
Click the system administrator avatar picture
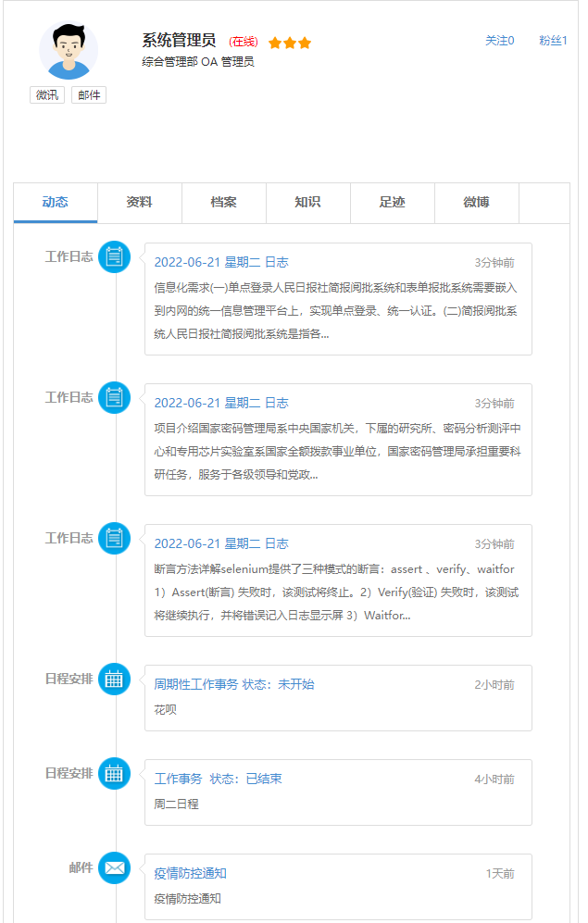pos(68,50)
